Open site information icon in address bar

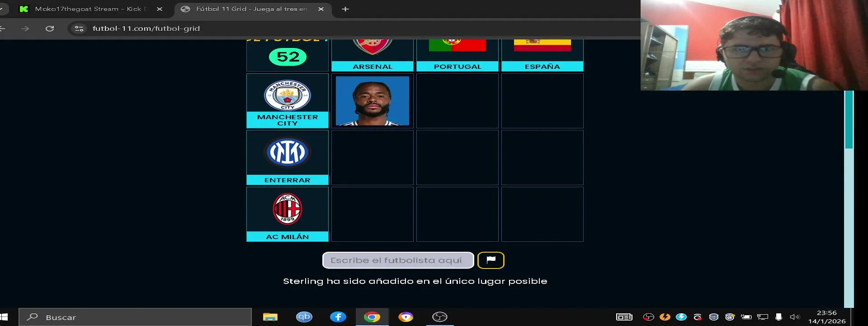click(x=79, y=29)
